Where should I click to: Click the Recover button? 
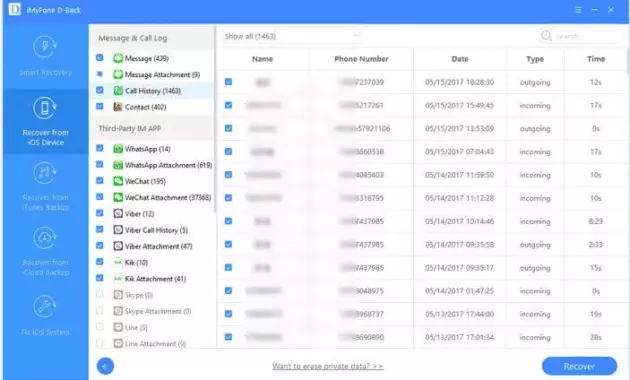click(579, 366)
